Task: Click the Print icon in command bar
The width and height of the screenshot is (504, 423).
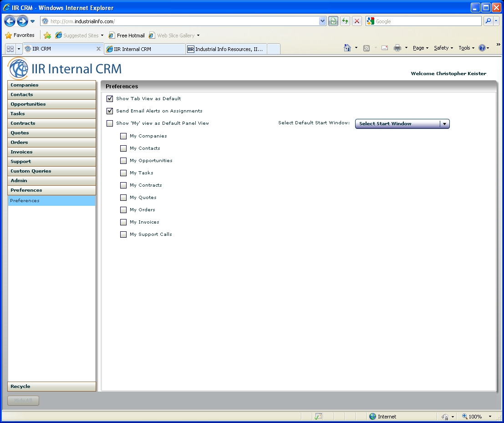Action: coord(397,48)
